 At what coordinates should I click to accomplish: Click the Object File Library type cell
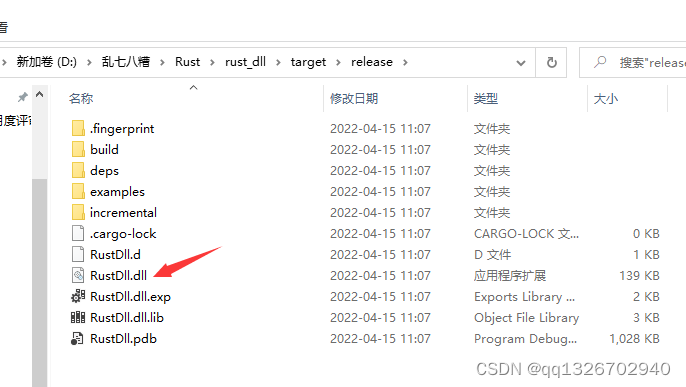[526, 318]
